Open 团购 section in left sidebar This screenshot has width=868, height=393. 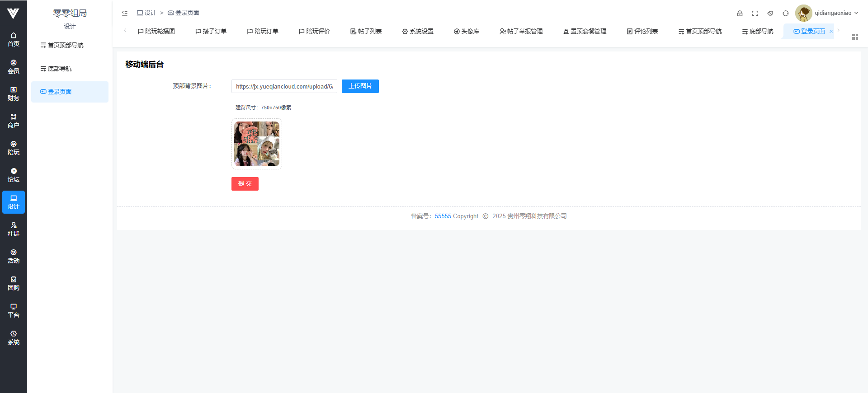pos(14,283)
